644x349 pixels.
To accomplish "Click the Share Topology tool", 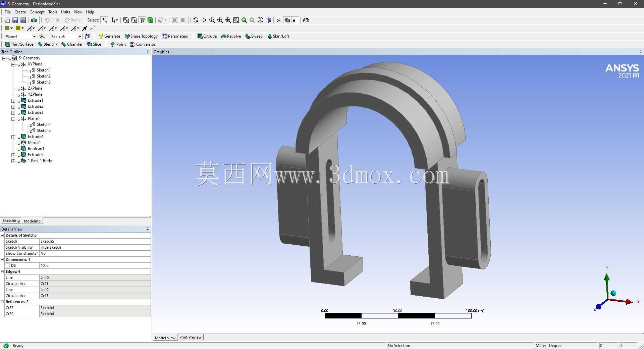I will 141,36.
